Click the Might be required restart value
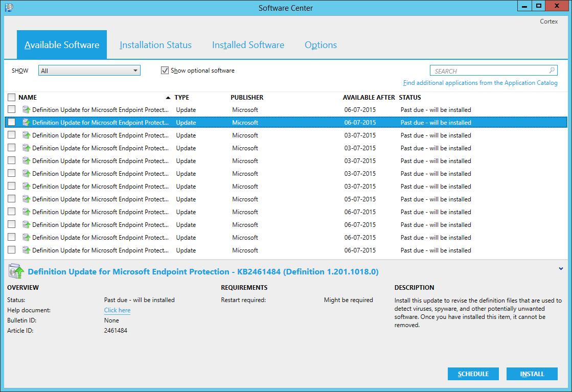Viewport: 572px width, 392px height. (349, 299)
